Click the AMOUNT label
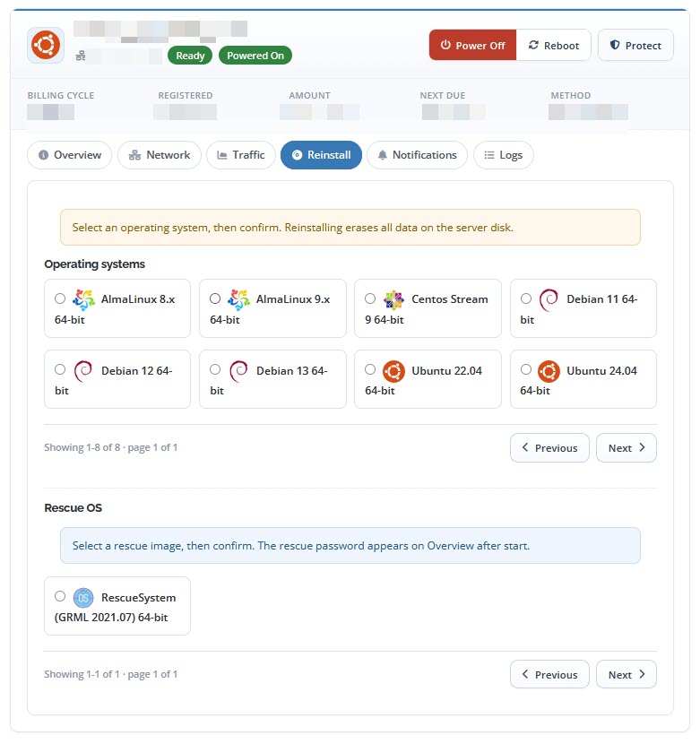 click(x=309, y=95)
